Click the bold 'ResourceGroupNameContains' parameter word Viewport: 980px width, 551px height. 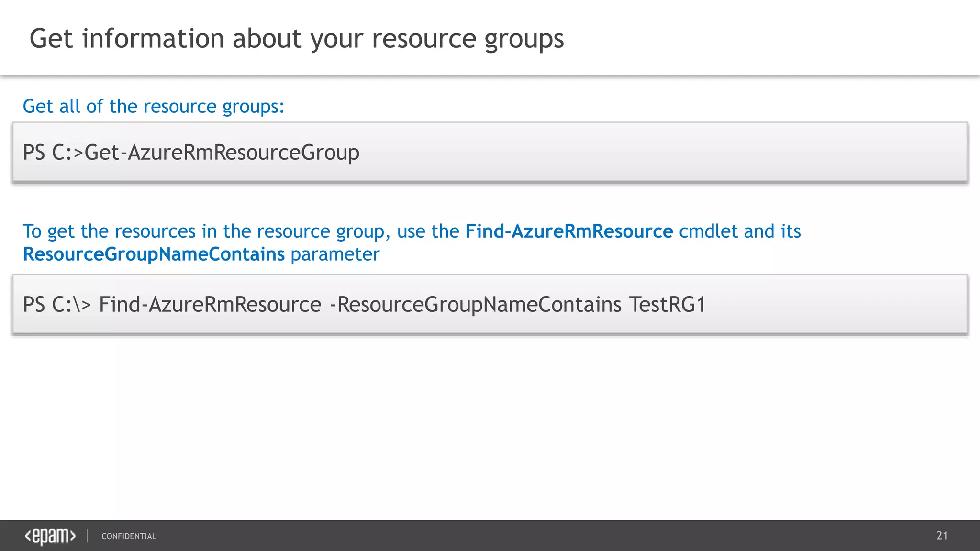tap(154, 254)
